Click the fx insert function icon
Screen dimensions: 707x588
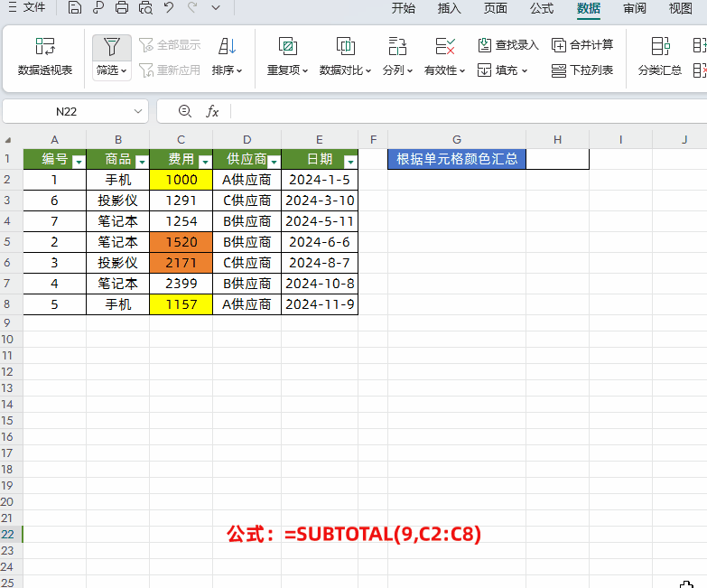point(212,111)
